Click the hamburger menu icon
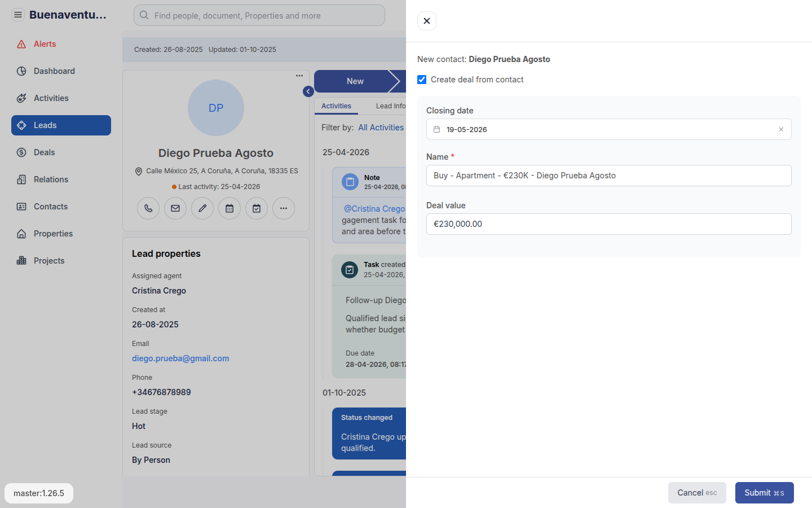The width and height of the screenshot is (812, 508). tap(18, 15)
